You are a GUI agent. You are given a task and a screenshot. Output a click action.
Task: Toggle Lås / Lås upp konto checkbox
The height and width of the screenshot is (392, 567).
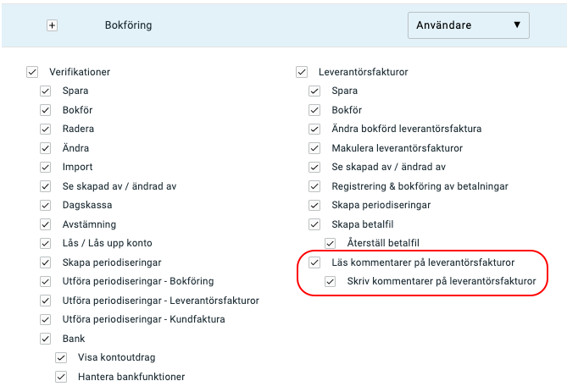45,243
